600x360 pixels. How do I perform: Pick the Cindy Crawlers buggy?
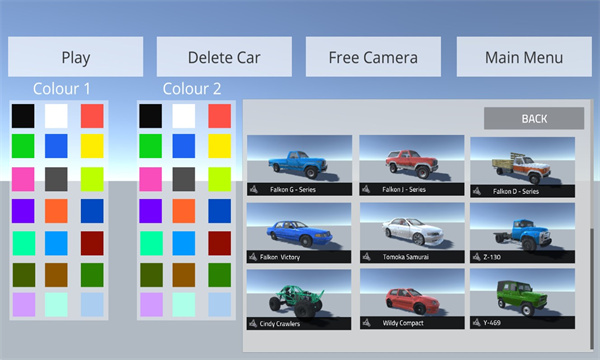pos(299,300)
